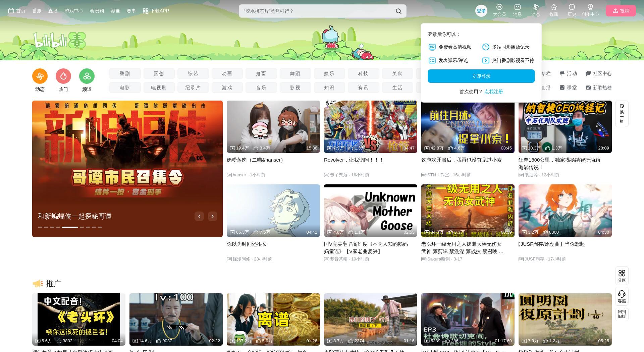644x352 pixels.
Task: Show next carousel banner arrow
Action: [213, 216]
